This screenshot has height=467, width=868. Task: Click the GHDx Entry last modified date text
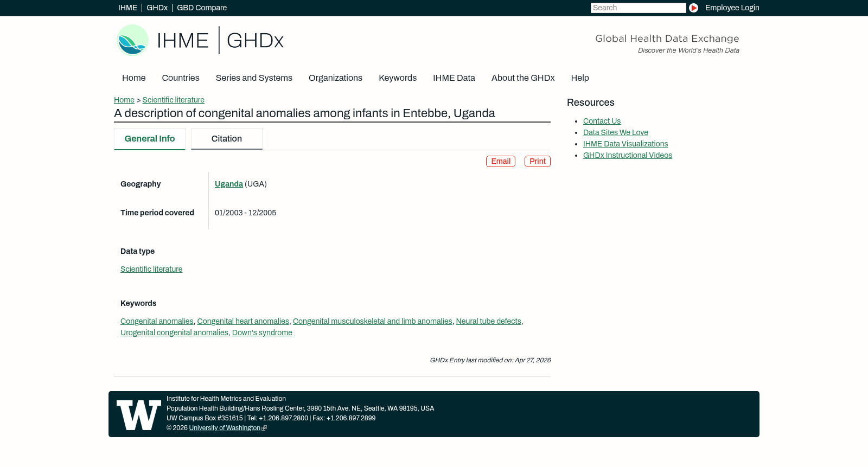tap(490, 360)
